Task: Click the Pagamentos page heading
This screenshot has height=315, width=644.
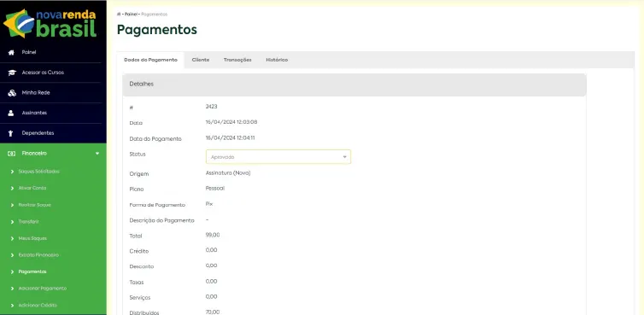Action: (157, 30)
